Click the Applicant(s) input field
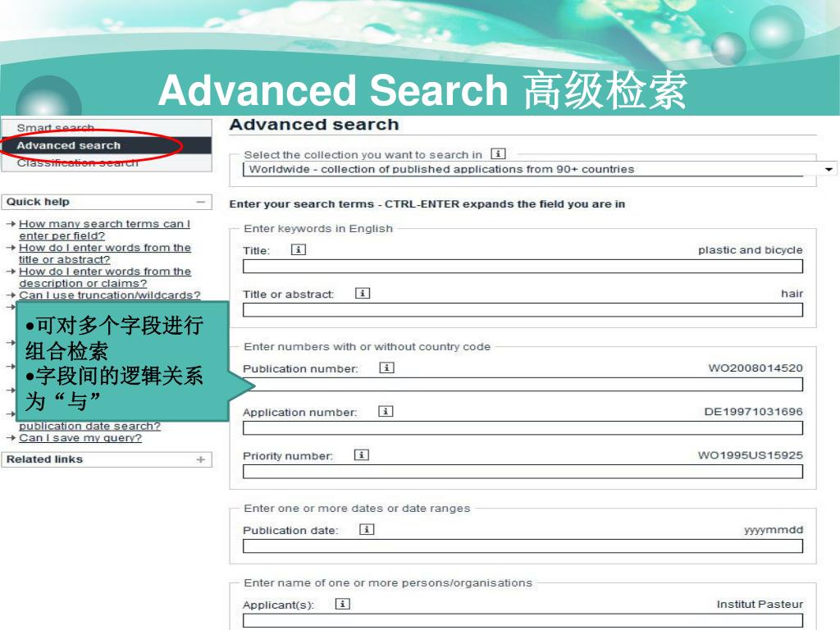 523,620
